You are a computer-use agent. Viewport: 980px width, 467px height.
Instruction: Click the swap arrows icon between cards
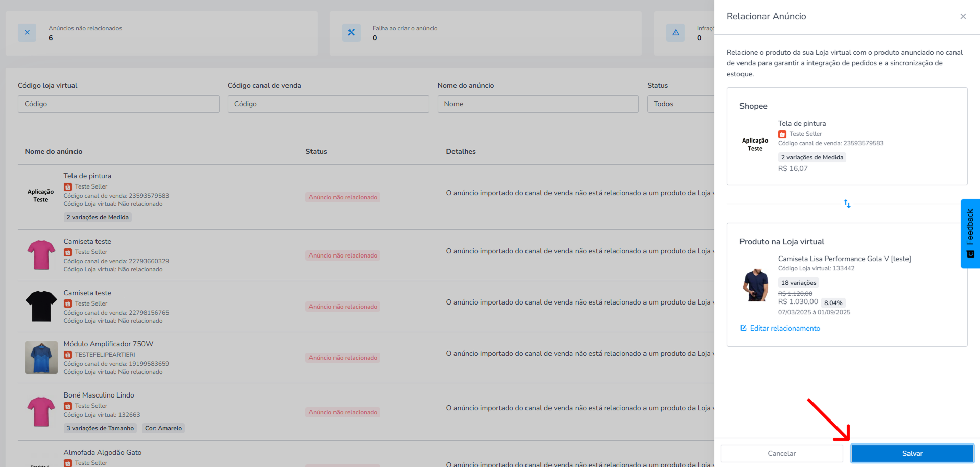(x=847, y=204)
